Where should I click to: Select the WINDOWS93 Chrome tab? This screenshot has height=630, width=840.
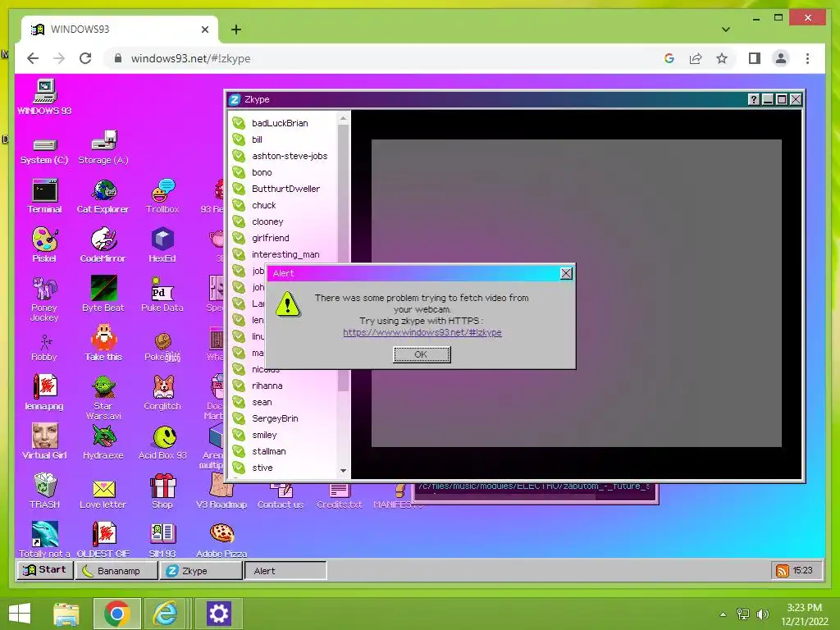120,30
